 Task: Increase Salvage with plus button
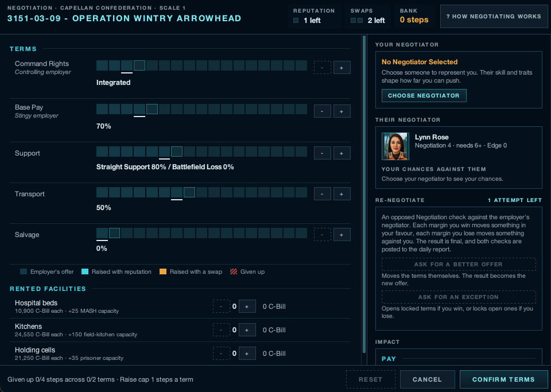[342, 235]
